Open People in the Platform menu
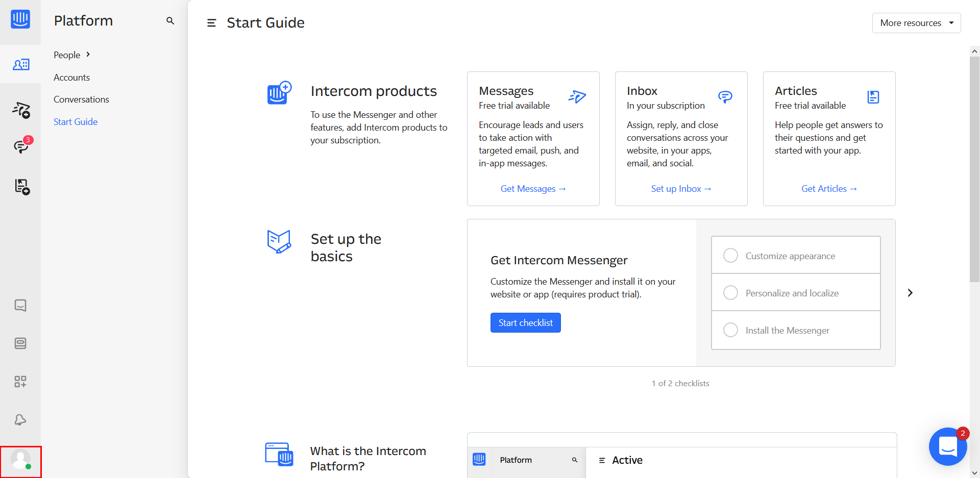980x478 pixels. click(x=67, y=55)
